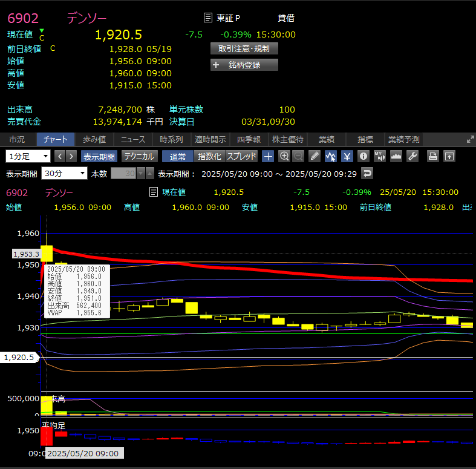Image resolution: width=476 pixels, height=469 pixels.
Task: Click the 09:00 candle tooltip box
Action: (x=77, y=291)
